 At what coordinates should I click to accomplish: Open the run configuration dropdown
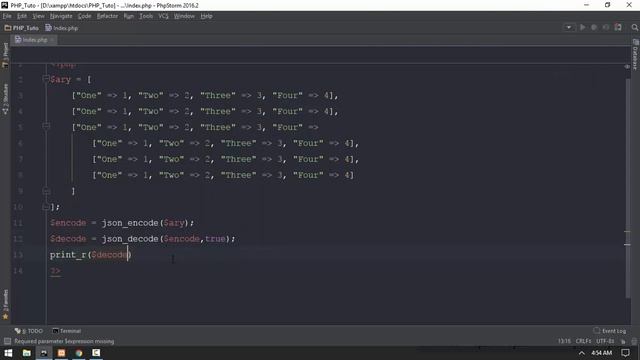point(568,27)
